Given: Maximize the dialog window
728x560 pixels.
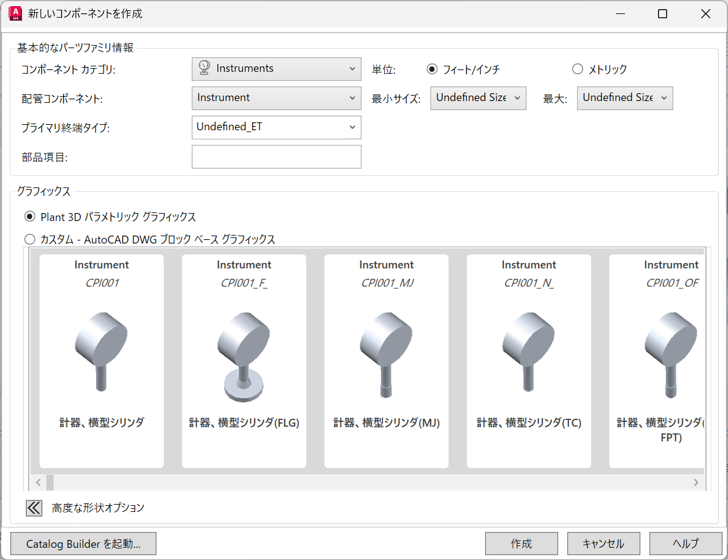Looking at the screenshot, I should (662, 14).
